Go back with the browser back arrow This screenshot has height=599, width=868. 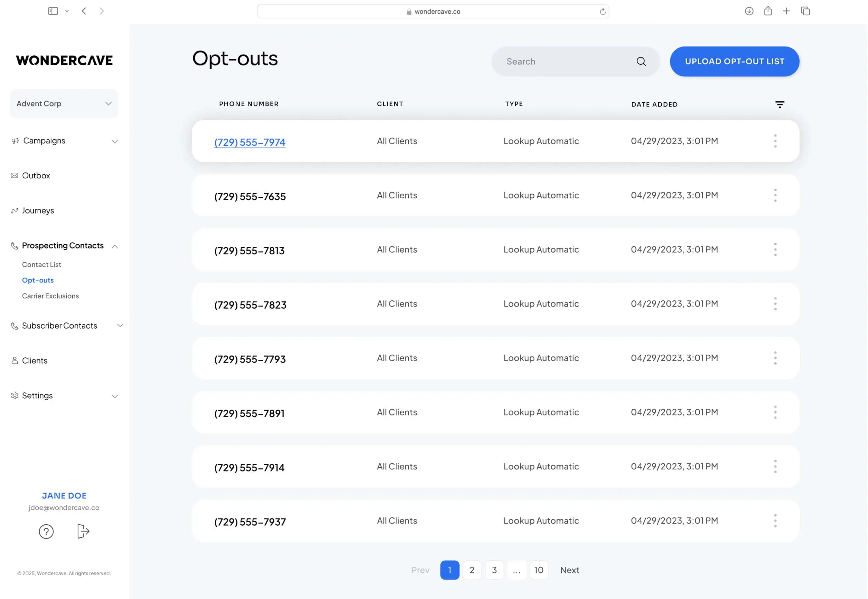coord(84,11)
